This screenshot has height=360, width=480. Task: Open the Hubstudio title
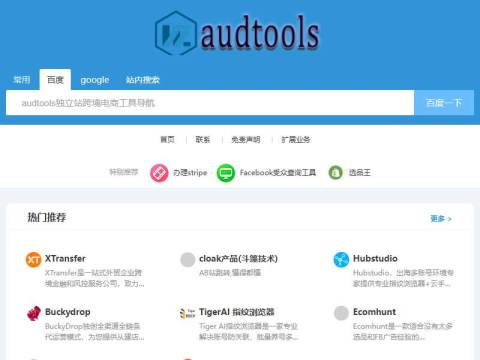tap(375, 258)
